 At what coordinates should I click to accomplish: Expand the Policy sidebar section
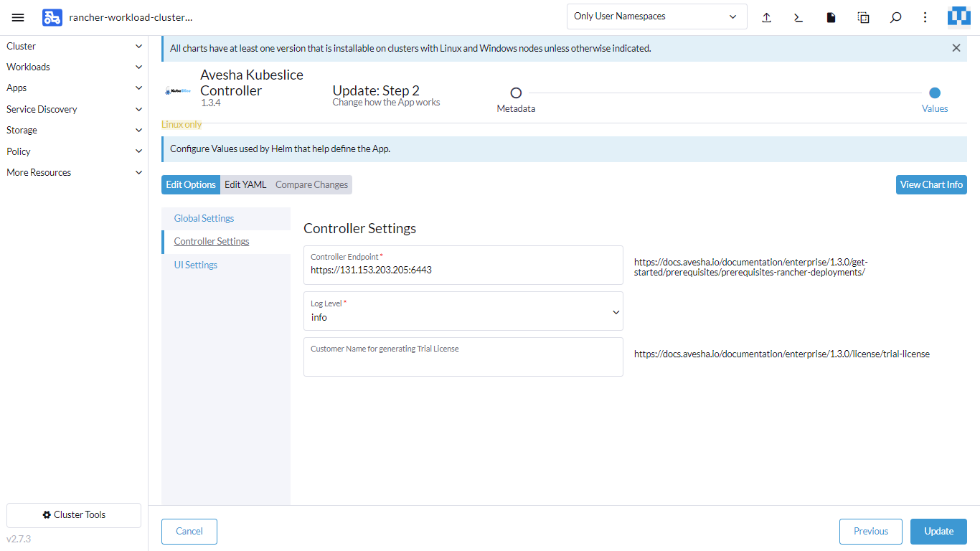[74, 151]
